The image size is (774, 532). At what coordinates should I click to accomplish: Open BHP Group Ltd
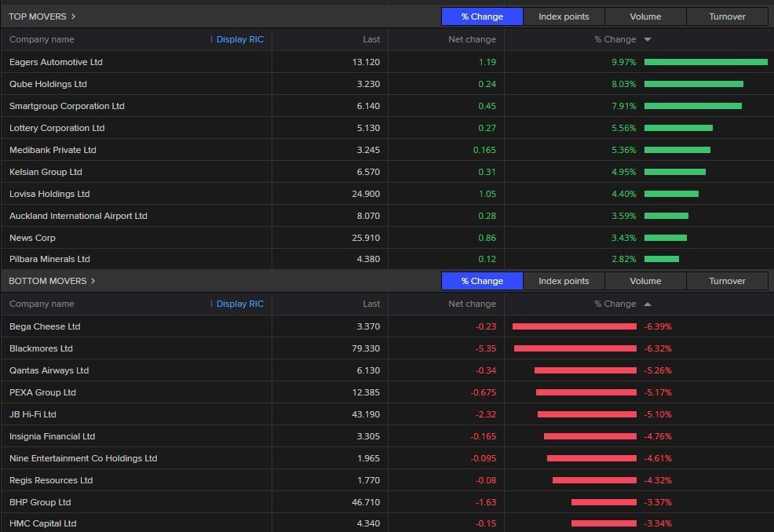pyautogui.click(x=40, y=502)
